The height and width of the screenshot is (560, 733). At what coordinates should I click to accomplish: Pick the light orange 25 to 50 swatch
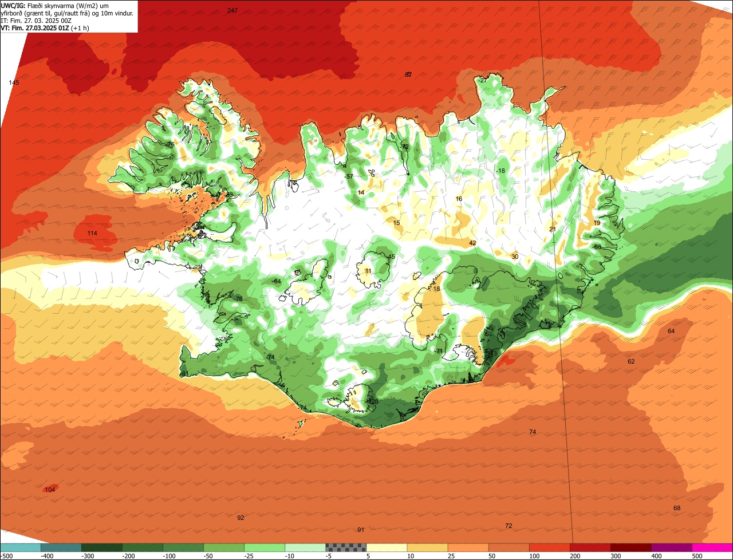coord(468,547)
